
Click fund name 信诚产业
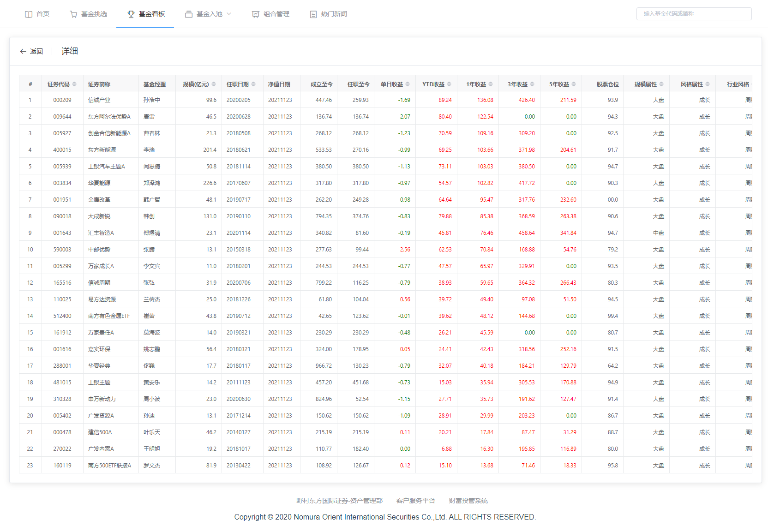(x=99, y=100)
